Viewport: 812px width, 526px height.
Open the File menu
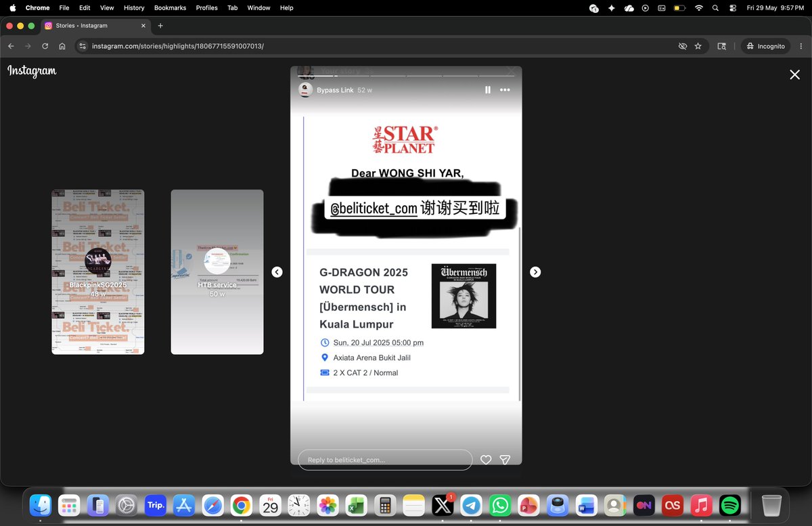[64, 7]
